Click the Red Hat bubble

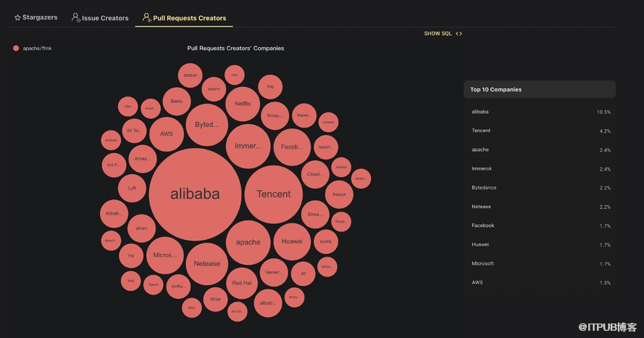242,284
